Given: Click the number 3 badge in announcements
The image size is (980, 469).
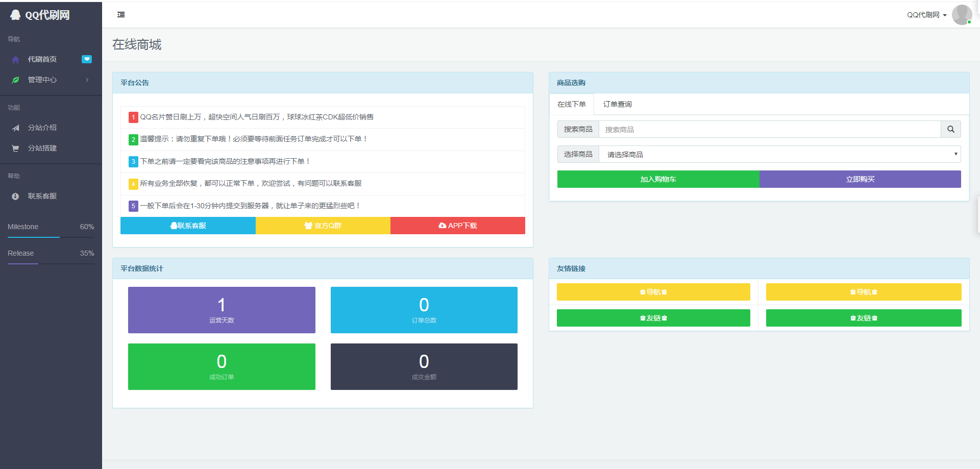Looking at the screenshot, I should [x=133, y=162].
